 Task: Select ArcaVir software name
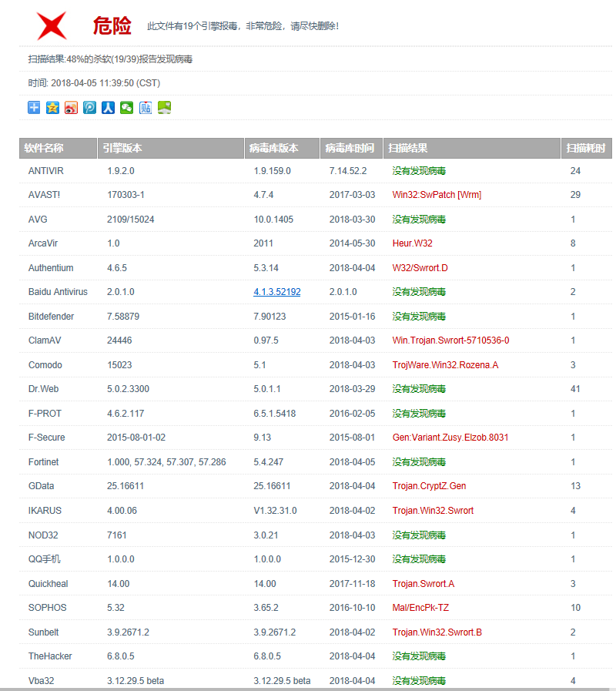coord(43,243)
